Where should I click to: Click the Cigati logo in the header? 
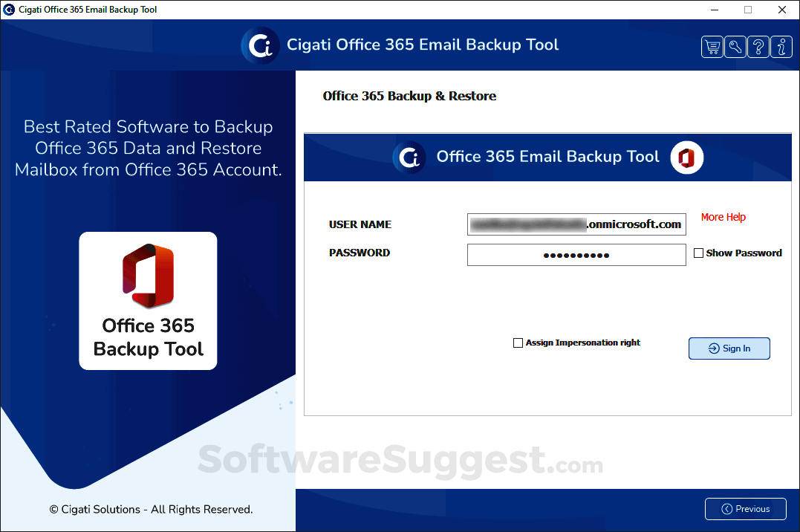[x=259, y=45]
